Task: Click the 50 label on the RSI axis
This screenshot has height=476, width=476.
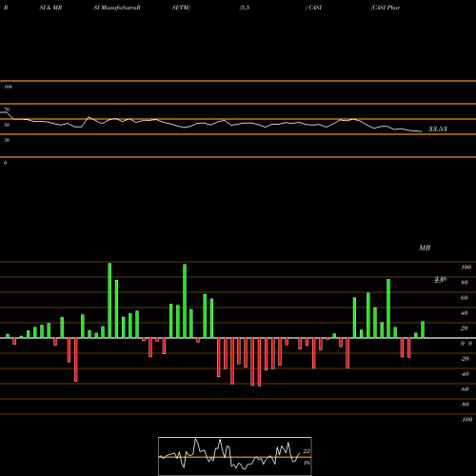Action: [x=7, y=125]
